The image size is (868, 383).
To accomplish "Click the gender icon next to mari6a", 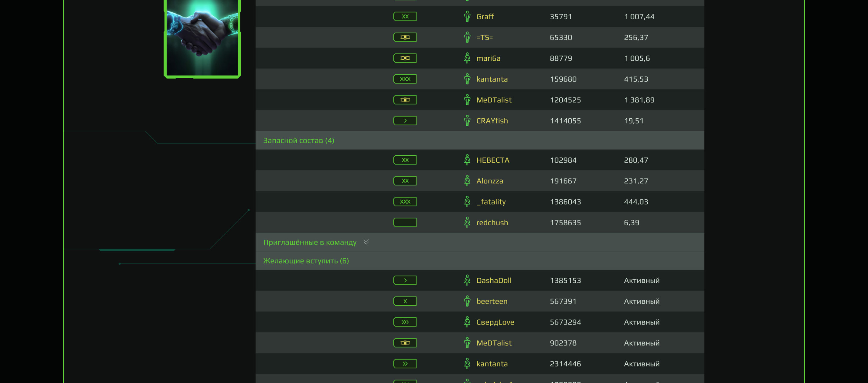I will pyautogui.click(x=467, y=58).
